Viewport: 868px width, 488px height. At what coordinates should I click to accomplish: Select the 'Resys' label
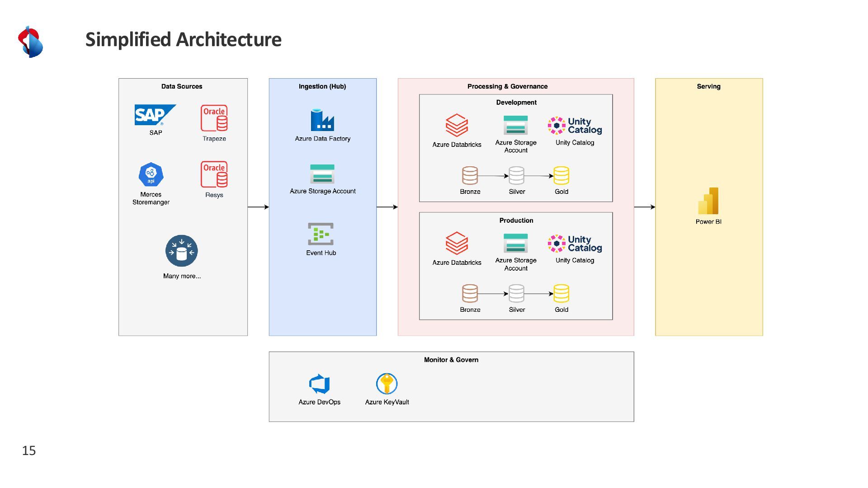pyautogui.click(x=214, y=195)
